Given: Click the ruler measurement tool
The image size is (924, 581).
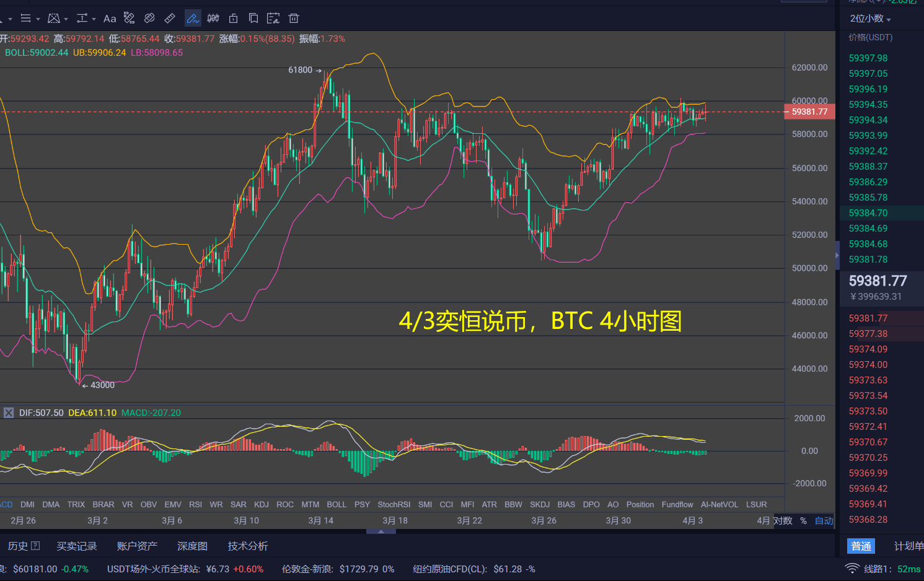Looking at the screenshot, I should 169,18.
